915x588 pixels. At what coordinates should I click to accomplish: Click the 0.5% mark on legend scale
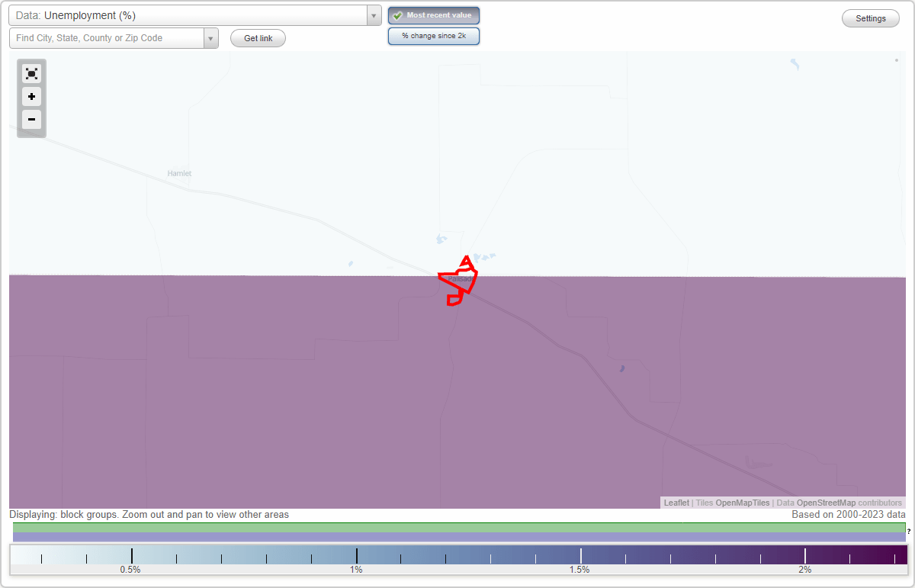[131, 570]
